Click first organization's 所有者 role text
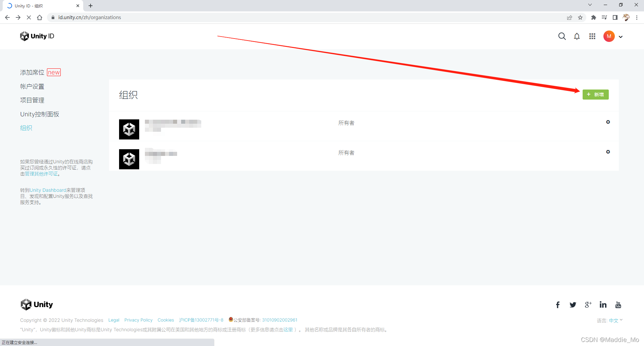The width and height of the screenshot is (644, 346). pyautogui.click(x=346, y=123)
